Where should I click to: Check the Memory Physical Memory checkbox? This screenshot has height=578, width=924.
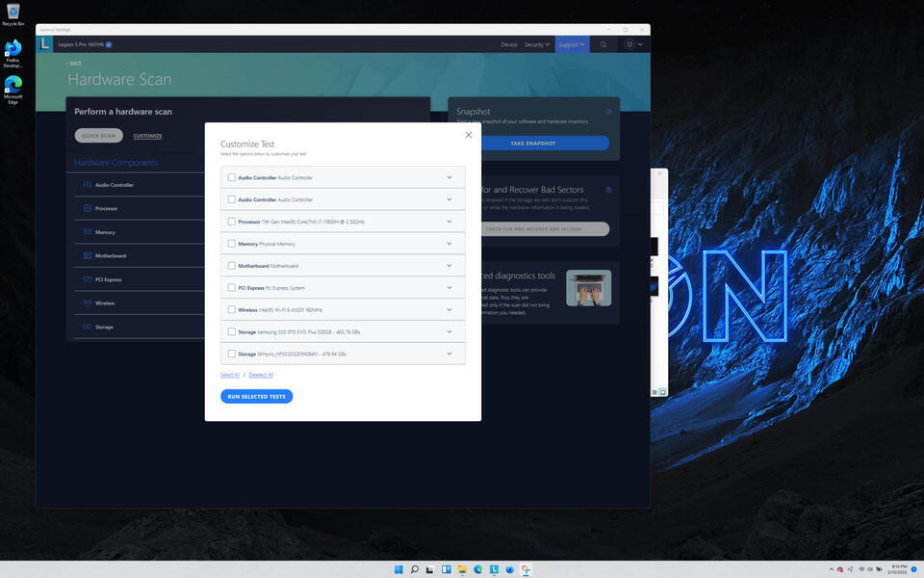coord(232,244)
